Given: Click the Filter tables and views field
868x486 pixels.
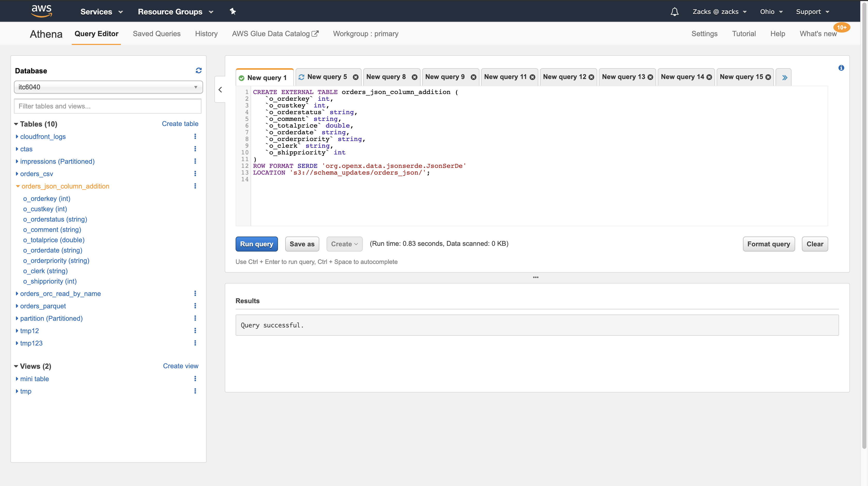Looking at the screenshot, I should pos(108,106).
